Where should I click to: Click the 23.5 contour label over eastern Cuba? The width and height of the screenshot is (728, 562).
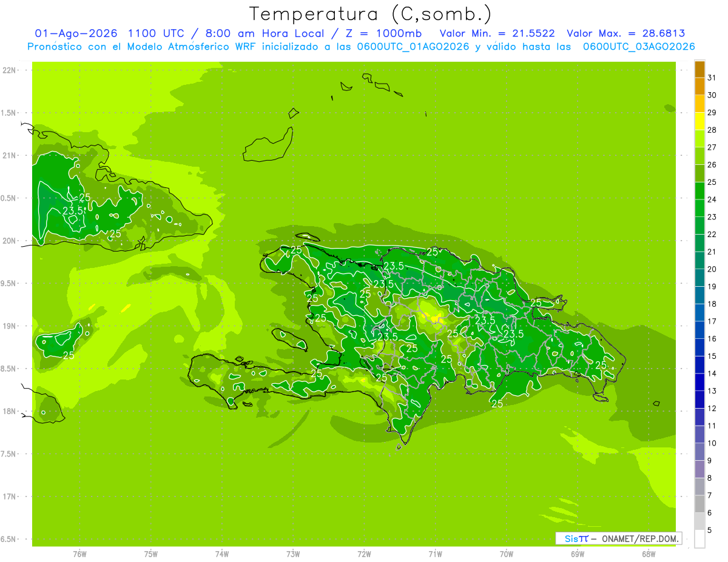73,210
